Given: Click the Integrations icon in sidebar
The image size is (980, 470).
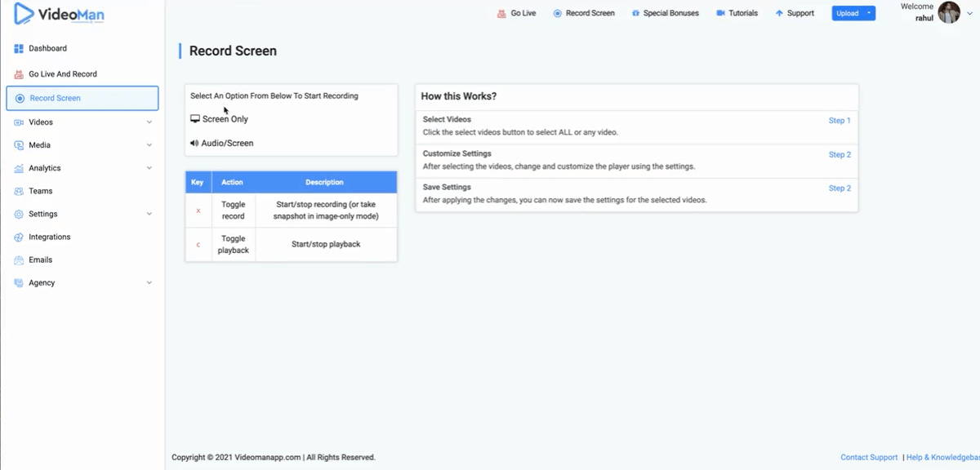Looking at the screenshot, I should pos(19,237).
